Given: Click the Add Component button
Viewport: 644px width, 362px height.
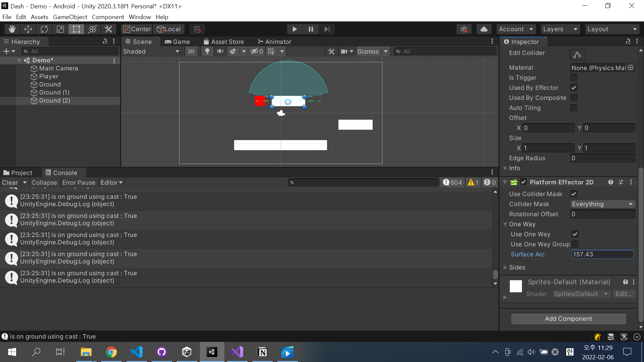Looking at the screenshot, I should pos(569,318).
